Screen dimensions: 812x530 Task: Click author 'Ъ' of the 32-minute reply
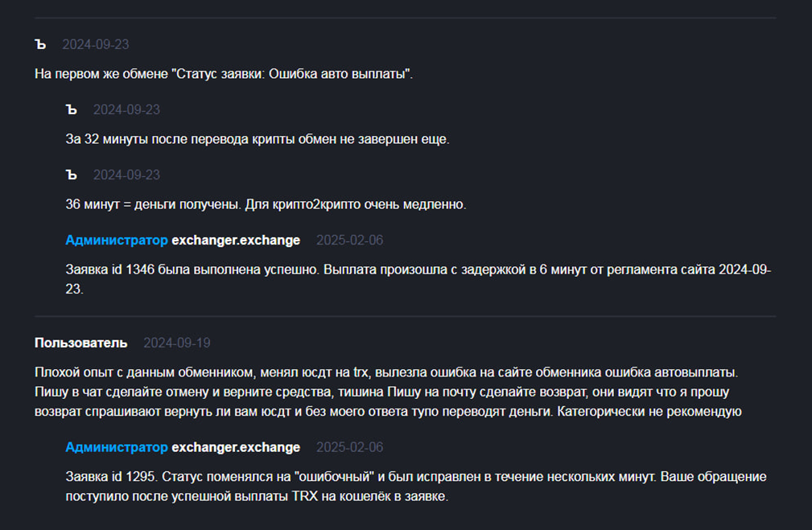pyautogui.click(x=72, y=109)
